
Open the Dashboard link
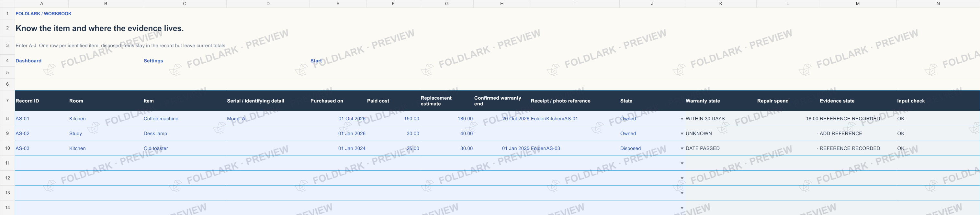[x=28, y=61]
